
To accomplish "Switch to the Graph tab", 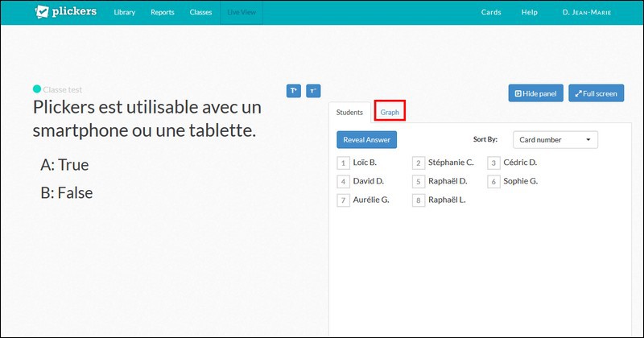I will coord(390,113).
